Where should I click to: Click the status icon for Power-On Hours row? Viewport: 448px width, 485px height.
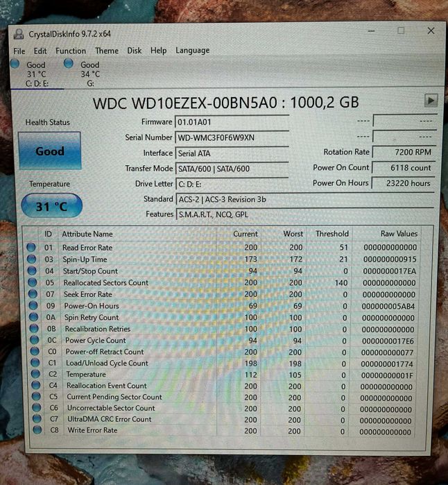click(33, 305)
